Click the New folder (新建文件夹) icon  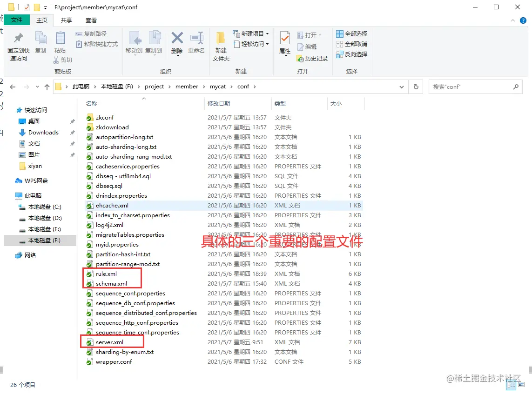coord(221,38)
